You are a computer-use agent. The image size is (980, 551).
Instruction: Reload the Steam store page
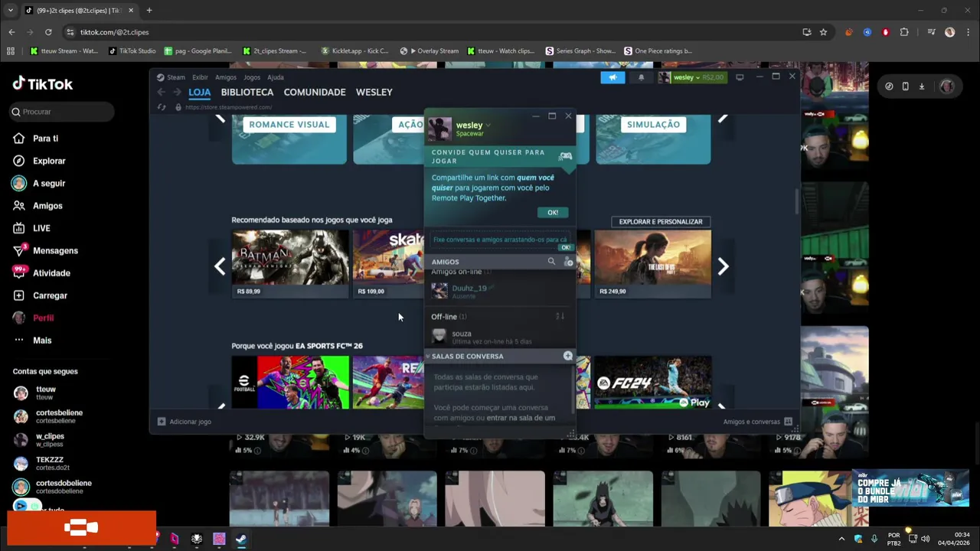coord(161,107)
